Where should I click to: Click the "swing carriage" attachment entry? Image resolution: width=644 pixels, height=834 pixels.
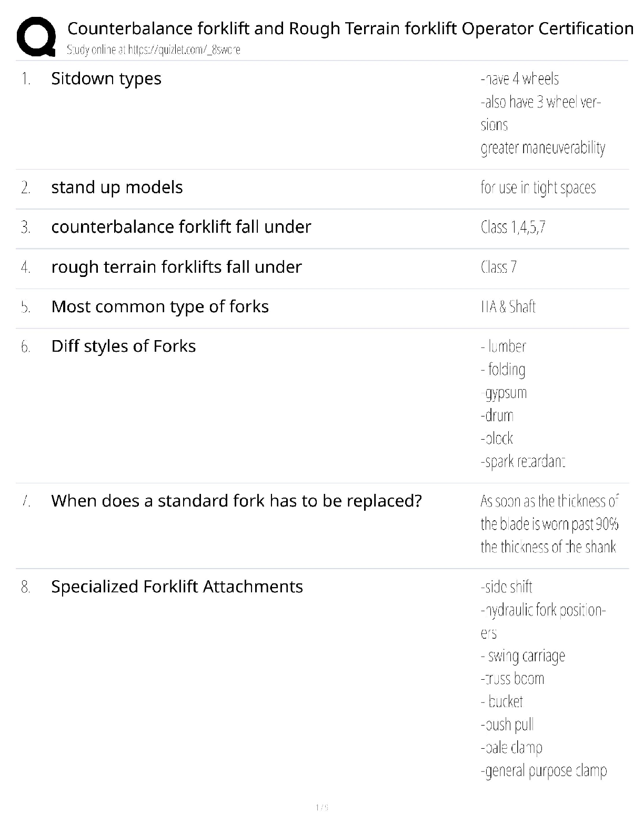523,656
